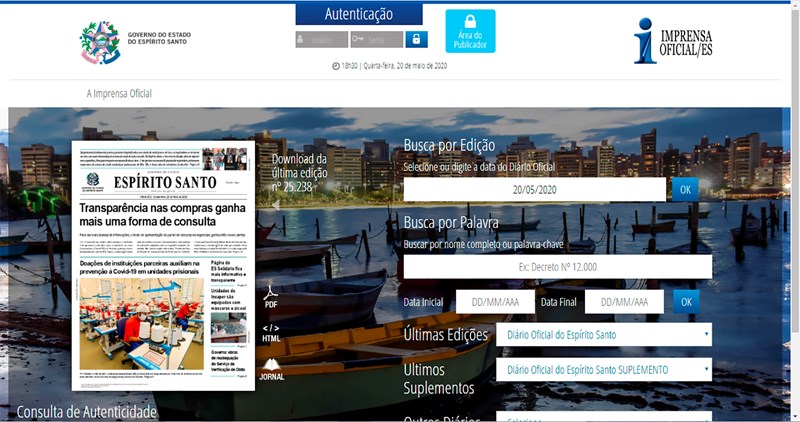Screen dimensions: 800x422
Task: Set the Data Final date field
Action: 624,302
